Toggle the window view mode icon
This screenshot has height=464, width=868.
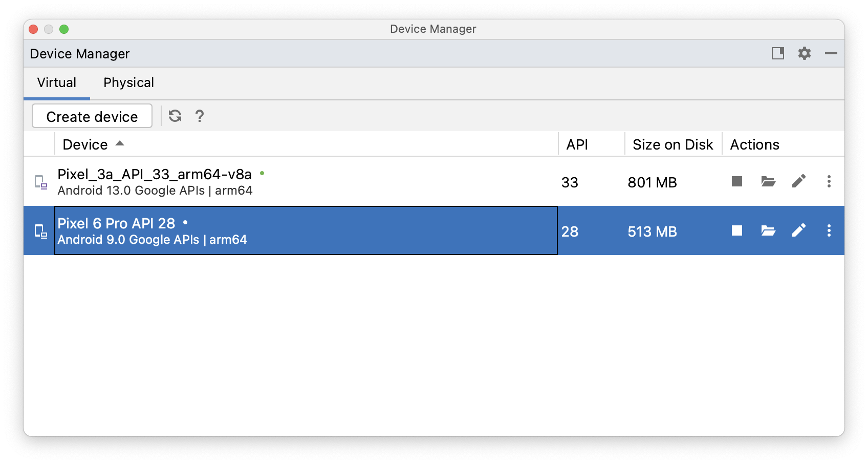[x=778, y=53]
